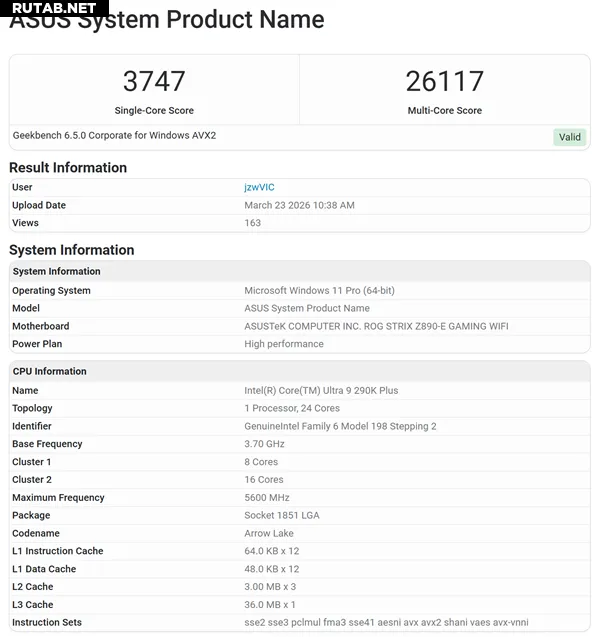Select the ASUS System Product Name page title
This screenshot has width=600, height=637.
click(167, 21)
